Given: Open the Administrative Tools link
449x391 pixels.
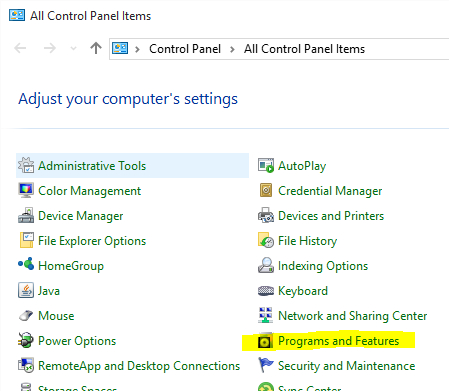Looking at the screenshot, I should (x=92, y=166).
